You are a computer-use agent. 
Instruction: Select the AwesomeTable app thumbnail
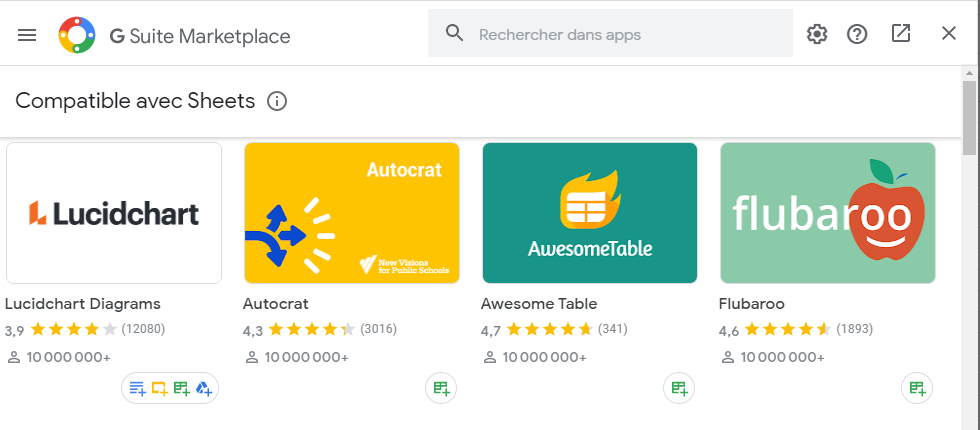(590, 213)
